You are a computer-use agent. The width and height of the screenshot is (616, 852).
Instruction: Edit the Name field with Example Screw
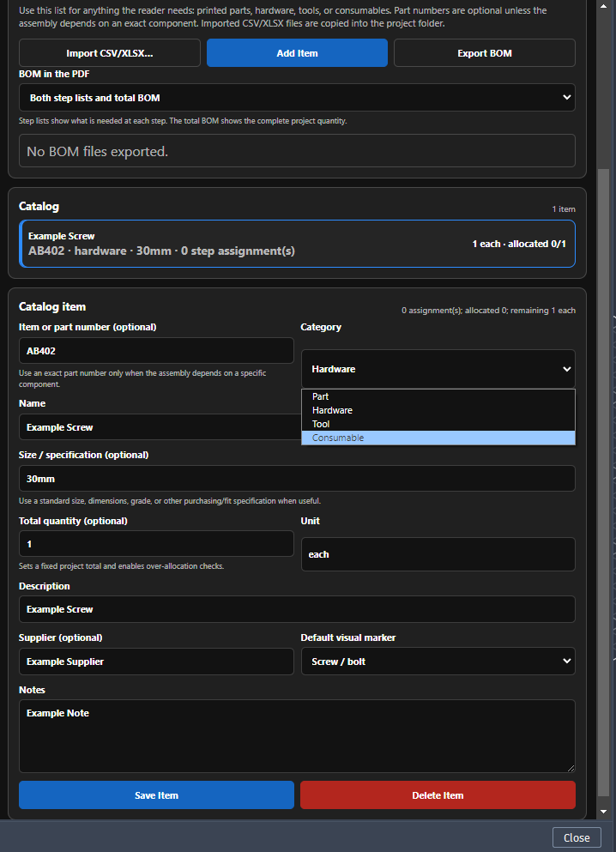coord(160,427)
